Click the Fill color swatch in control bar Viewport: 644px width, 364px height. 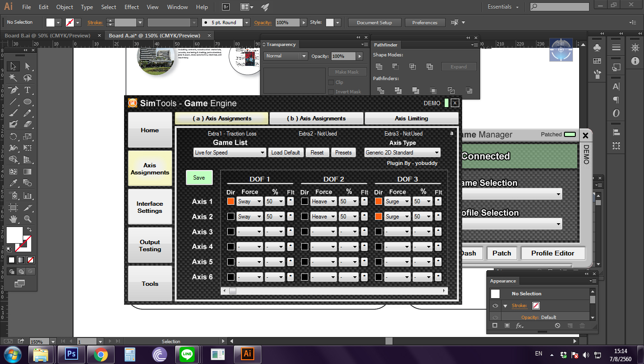51,22
